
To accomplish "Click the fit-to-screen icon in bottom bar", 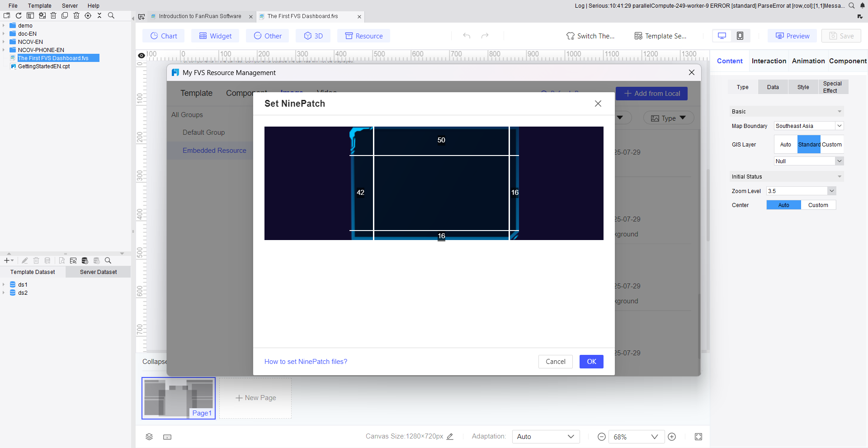I will 698,437.
